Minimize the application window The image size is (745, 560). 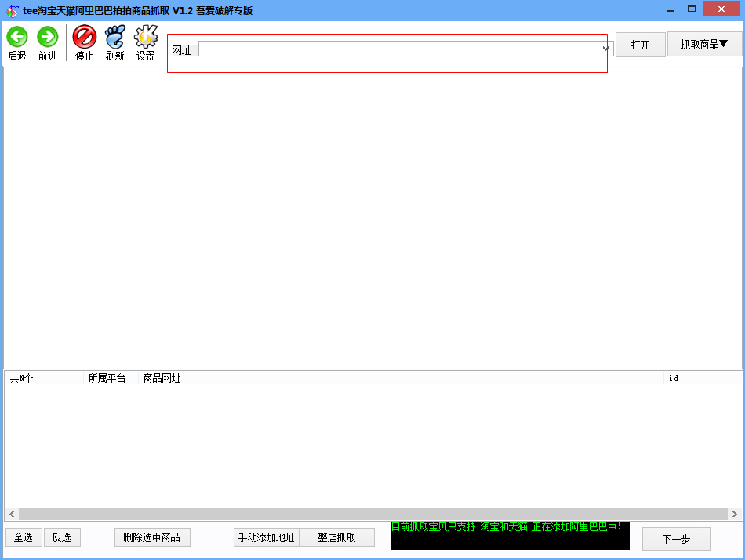pos(670,9)
